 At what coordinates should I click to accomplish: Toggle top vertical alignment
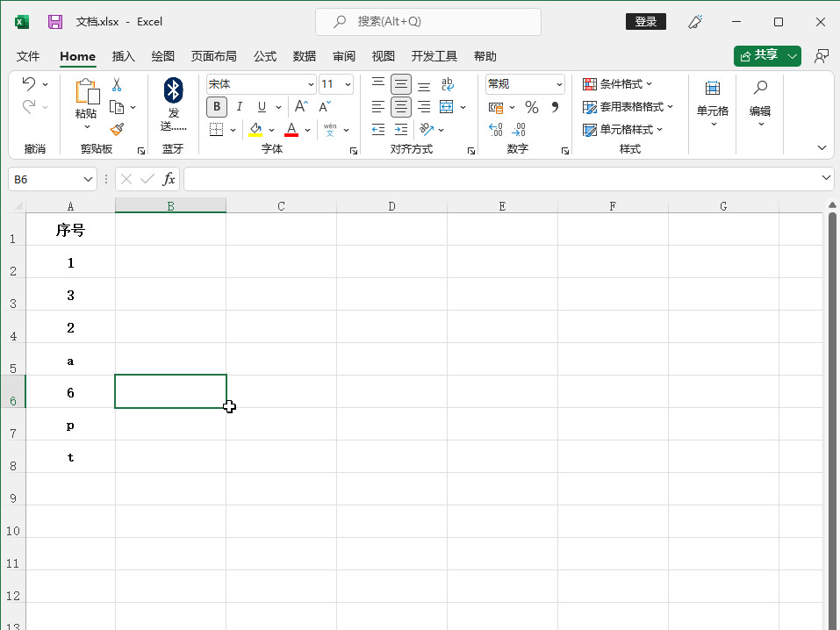coord(378,84)
